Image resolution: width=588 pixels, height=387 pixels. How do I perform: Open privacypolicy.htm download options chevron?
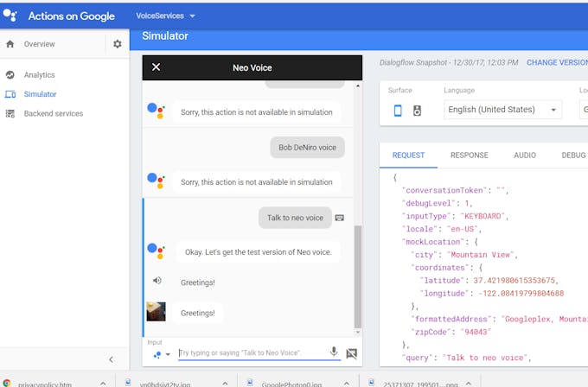pos(103,384)
